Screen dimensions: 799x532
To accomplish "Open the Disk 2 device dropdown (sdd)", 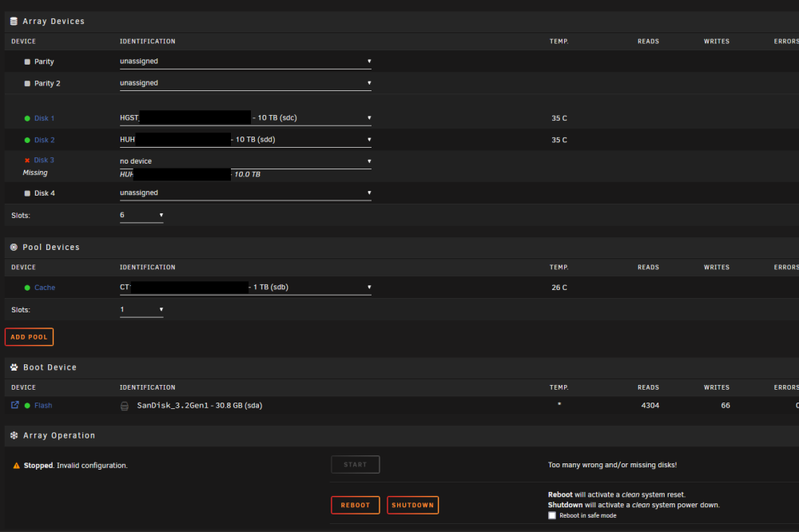I will coord(245,140).
